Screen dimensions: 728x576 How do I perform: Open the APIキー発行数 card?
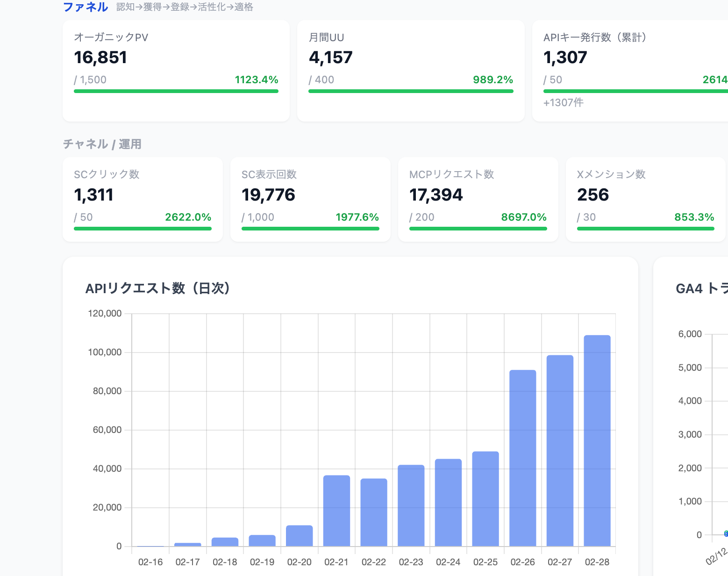(x=630, y=71)
